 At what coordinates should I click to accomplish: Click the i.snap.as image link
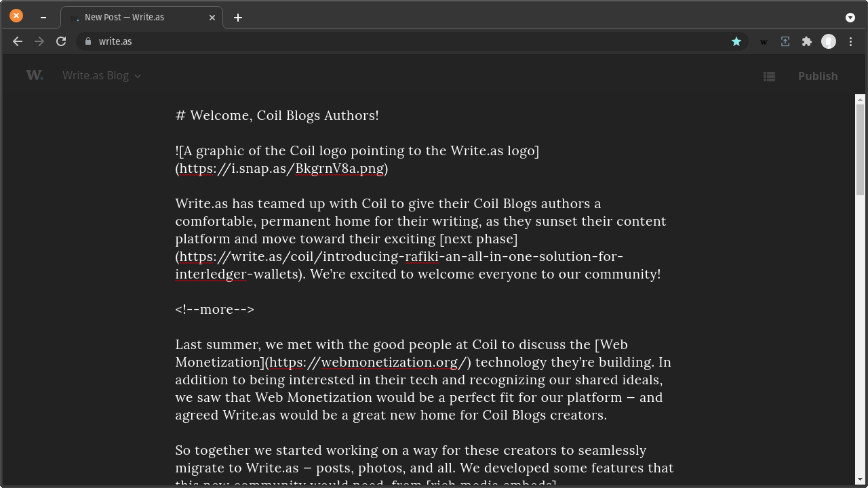point(281,169)
